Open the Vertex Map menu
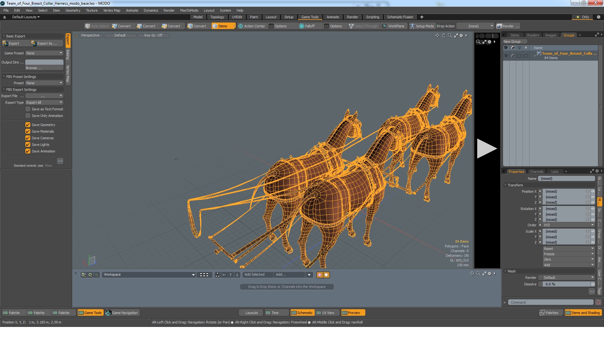 click(x=112, y=10)
